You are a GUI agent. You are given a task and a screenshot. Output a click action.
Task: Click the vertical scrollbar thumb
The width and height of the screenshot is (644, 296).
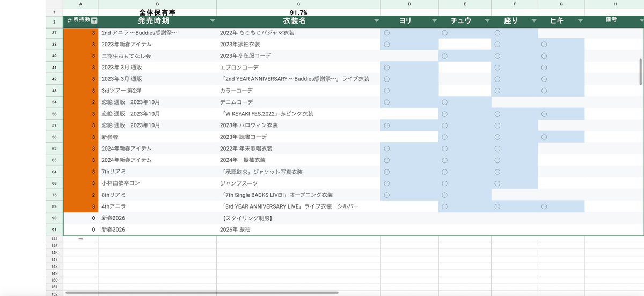640,71
